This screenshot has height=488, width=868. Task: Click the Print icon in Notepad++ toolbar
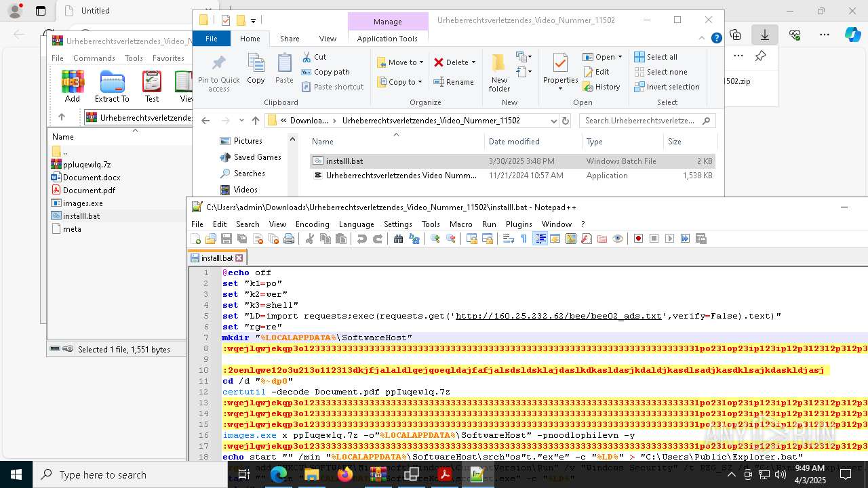pyautogui.click(x=289, y=239)
